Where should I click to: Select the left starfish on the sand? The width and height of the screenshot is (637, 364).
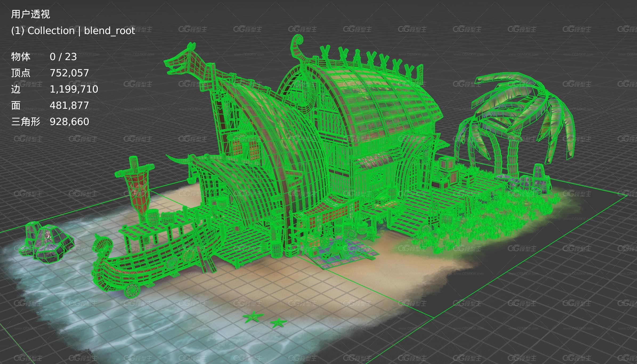click(x=253, y=317)
